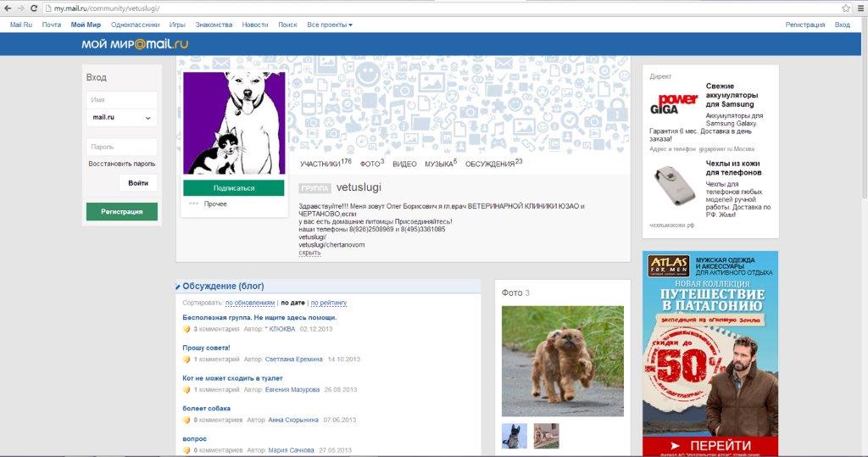Bookmark page with the star icon
The image size is (868, 457).
tap(846, 8)
